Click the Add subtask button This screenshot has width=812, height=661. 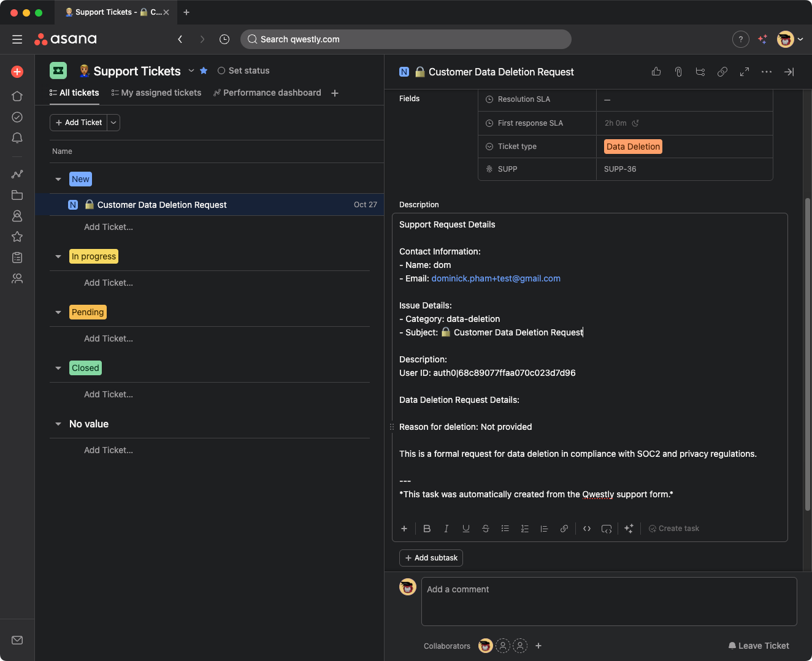(x=431, y=558)
